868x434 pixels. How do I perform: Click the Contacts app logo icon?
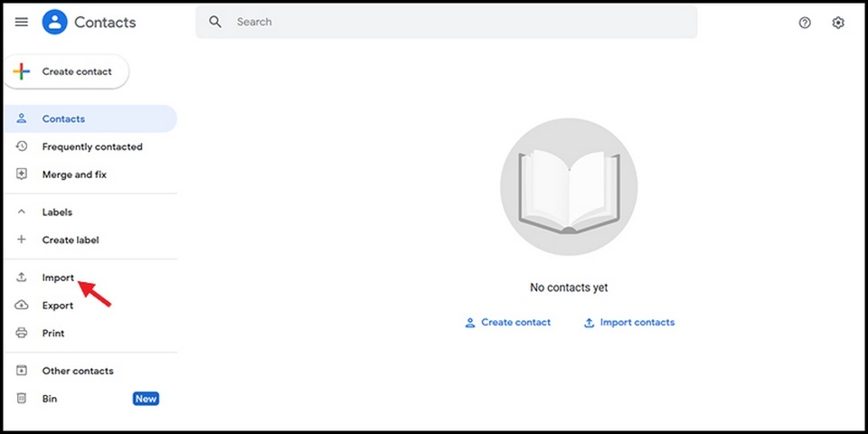55,22
